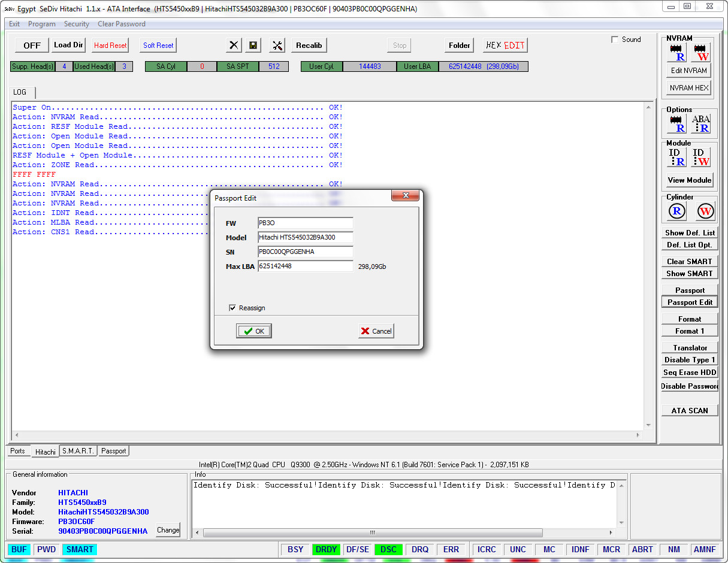Toggle the OFF power button
Screen dimensions: 728x563
pos(32,46)
